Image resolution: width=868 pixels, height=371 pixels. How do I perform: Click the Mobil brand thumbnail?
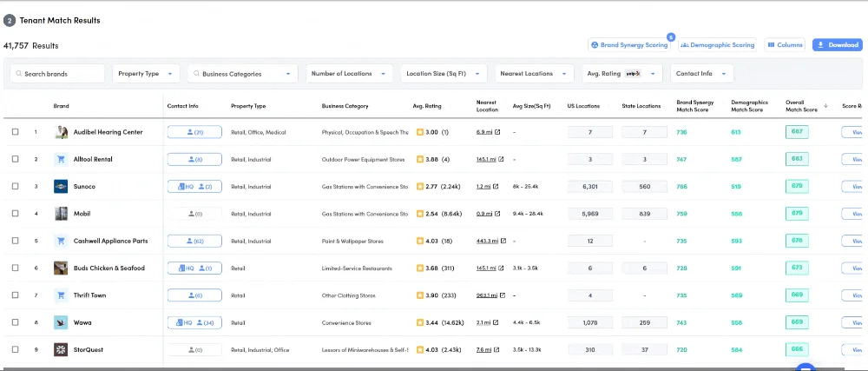tap(61, 214)
